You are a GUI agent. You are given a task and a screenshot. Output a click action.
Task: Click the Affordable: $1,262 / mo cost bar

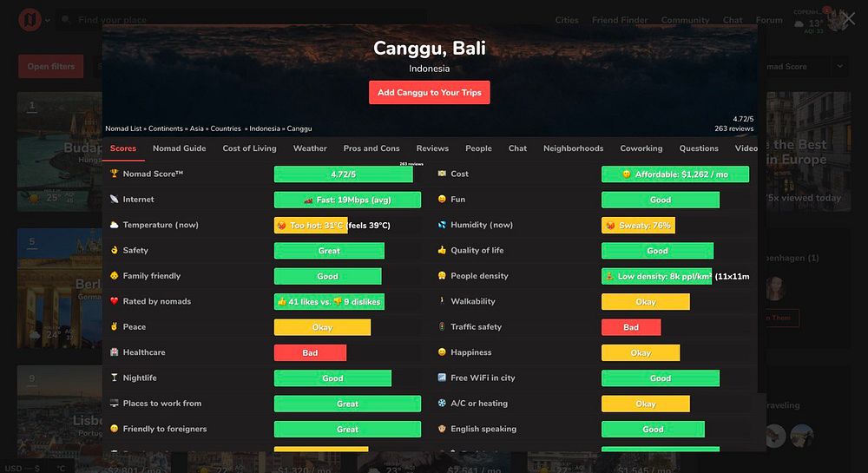[675, 174]
